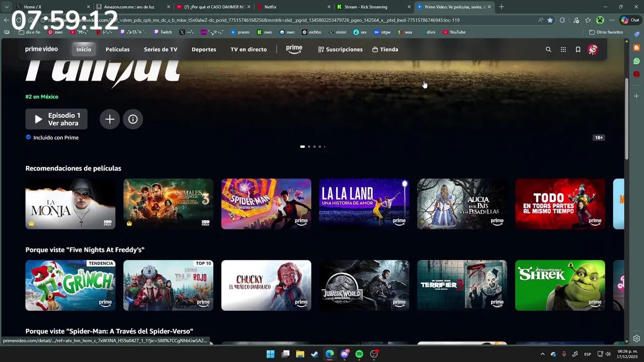Open Discord from the taskbar
644x362 pixels.
[x=345, y=354]
